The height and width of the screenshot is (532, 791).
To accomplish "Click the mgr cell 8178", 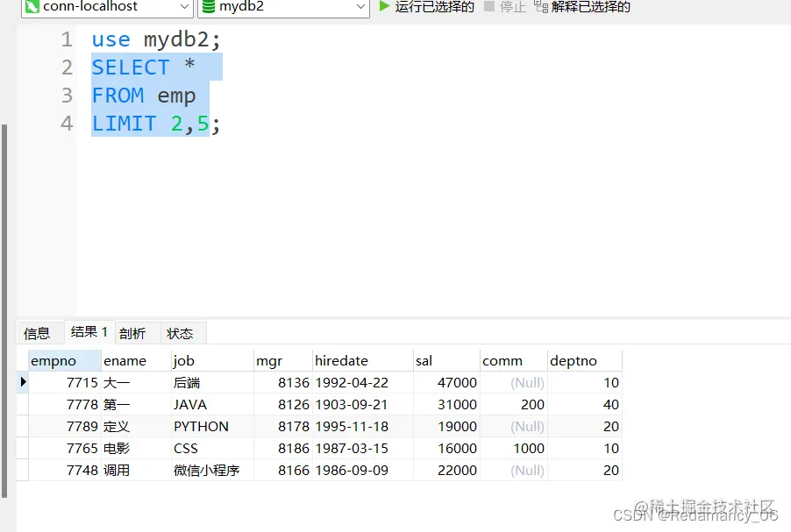I will 283,427.
